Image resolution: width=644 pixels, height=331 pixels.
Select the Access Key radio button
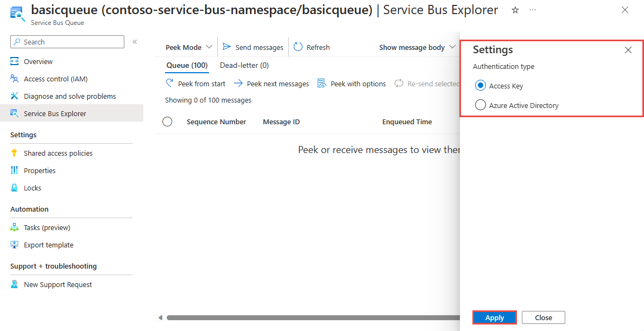[480, 86]
